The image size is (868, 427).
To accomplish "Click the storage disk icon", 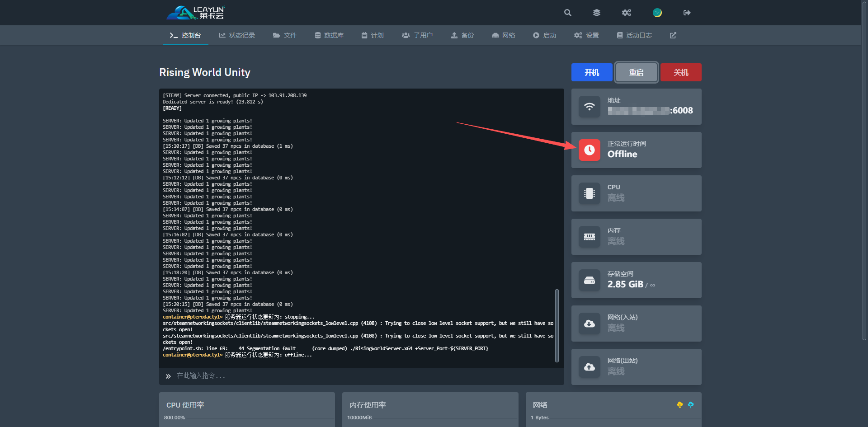I will [x=590, y=280].
